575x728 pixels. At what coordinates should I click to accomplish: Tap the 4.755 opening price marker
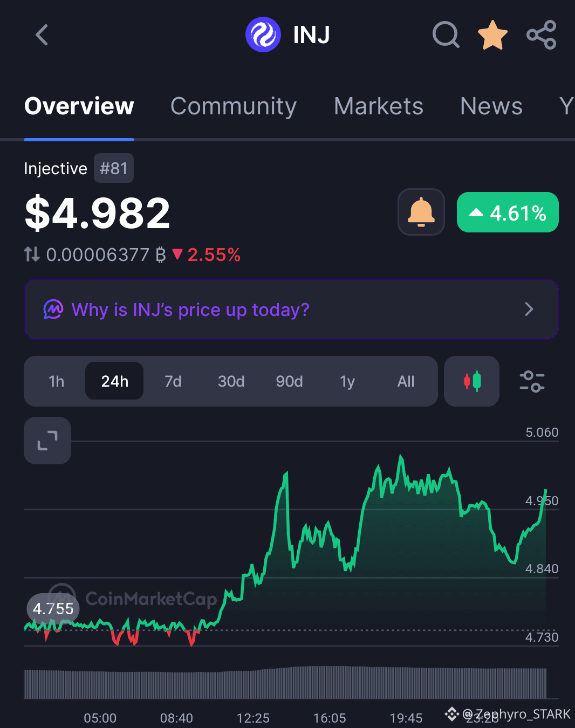pos(53,609)
